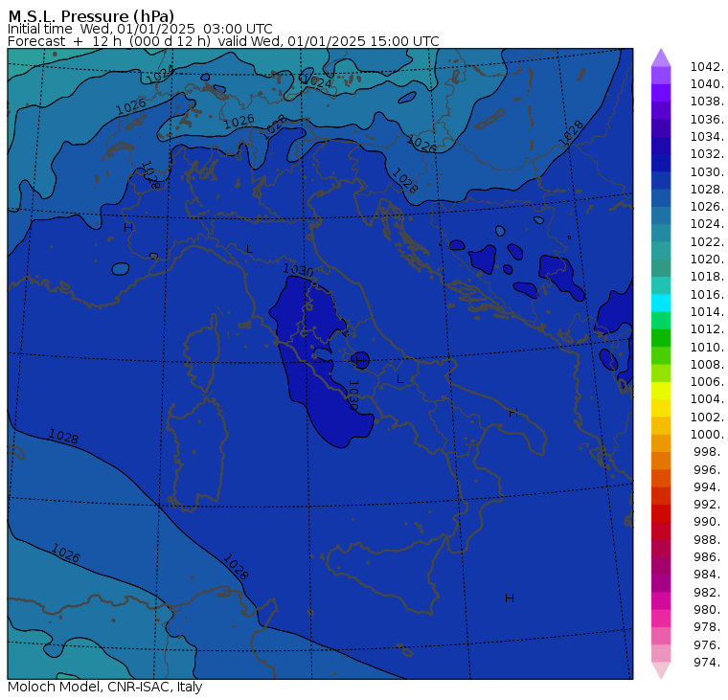The width and height of the screenshot is (728, 700).
Task: Click the '986.' legend value
Action: click(709, 556)
